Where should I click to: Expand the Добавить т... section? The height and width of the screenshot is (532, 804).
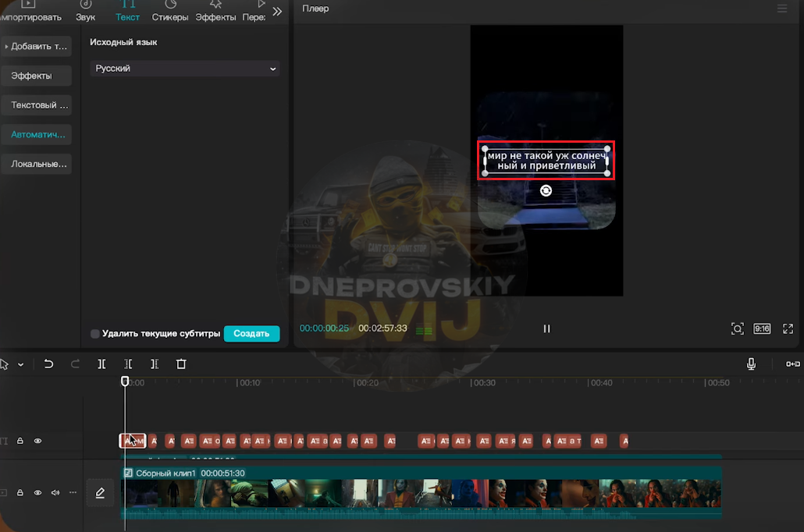(x=36, y=46)
